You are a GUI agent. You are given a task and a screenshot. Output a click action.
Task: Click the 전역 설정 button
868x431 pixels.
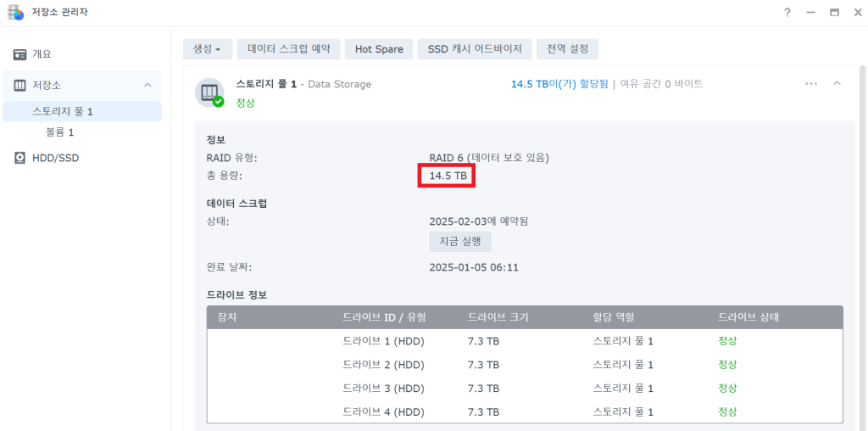pos(567,48)
